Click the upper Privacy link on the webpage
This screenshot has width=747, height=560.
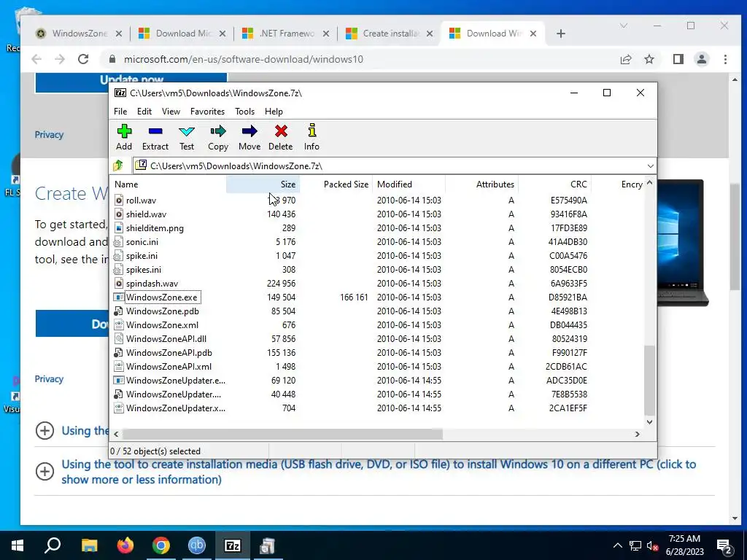tap(49, 135)
